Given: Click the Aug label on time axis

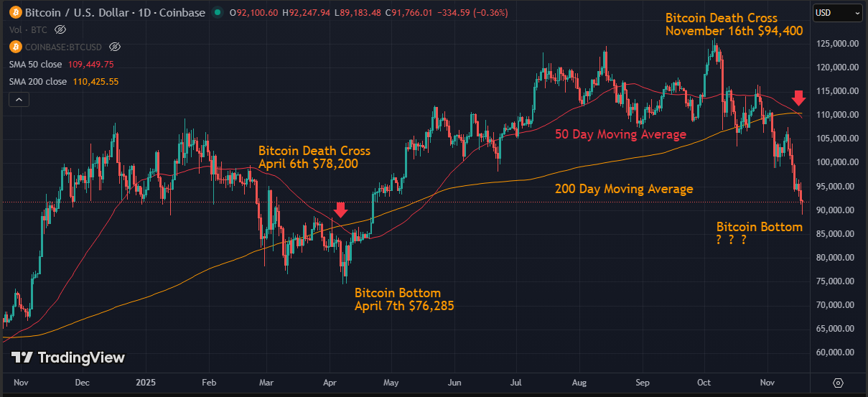Looking at the screenshot, I should 581,382.
